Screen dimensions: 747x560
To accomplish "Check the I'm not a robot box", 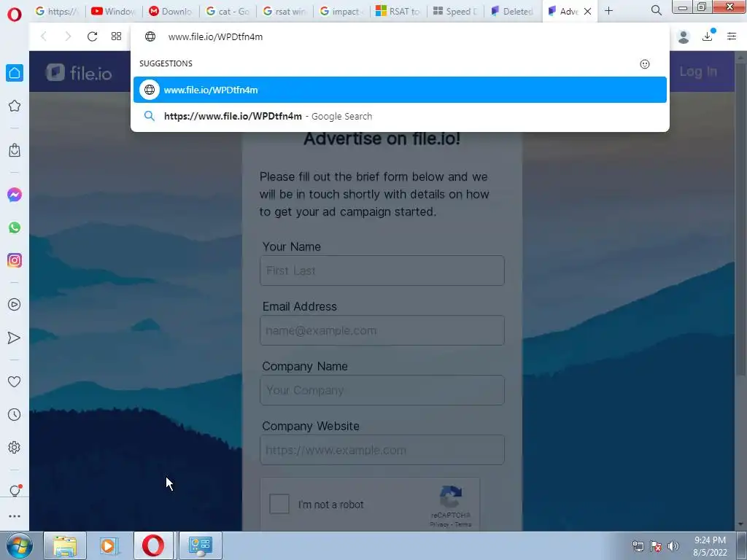I will pyautogui.click(x=279, y=504).
